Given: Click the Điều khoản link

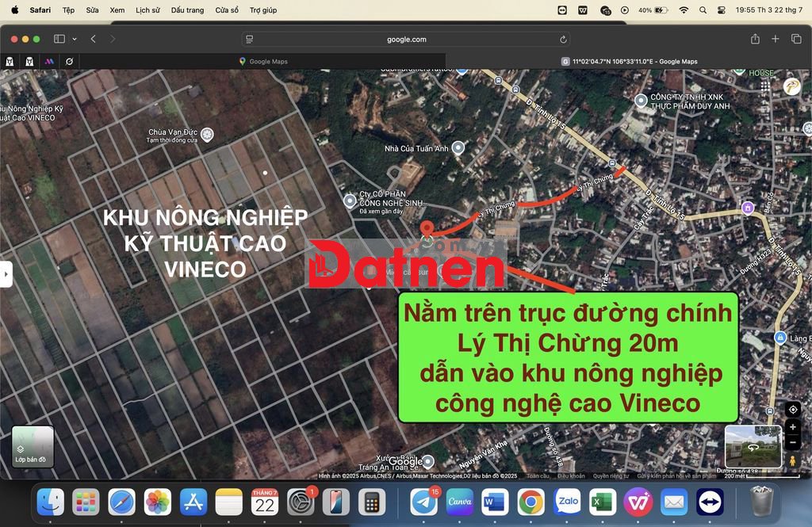Looking at the screenshot, I should click(x=571, y=476).
